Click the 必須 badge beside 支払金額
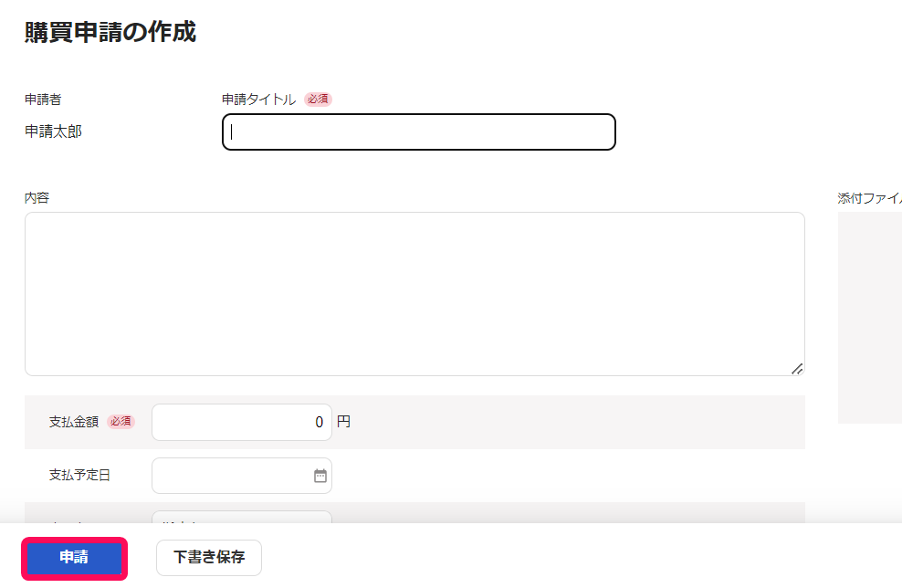Screen dimensions: 902x588 click(x=121, y=422)
